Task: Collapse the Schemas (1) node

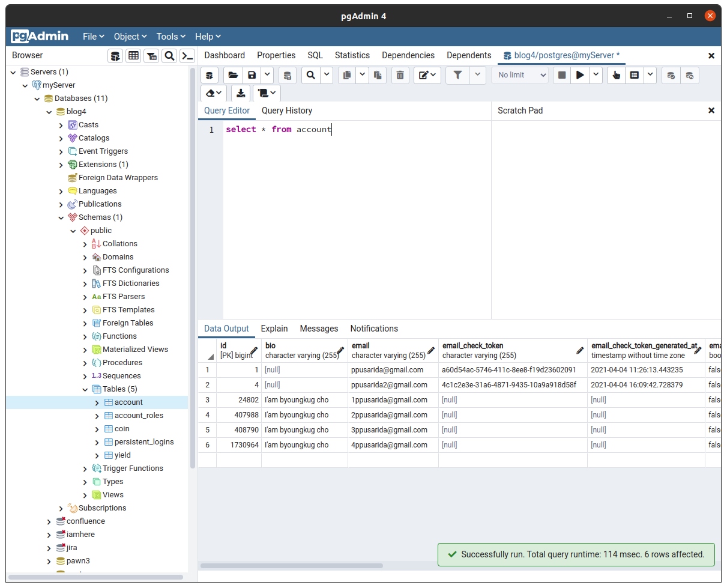Action: coord(61,217)
